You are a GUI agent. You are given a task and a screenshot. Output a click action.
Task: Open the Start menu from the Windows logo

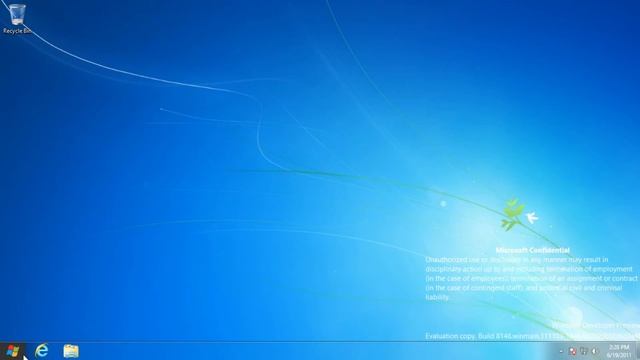click(x=13, y=351)
